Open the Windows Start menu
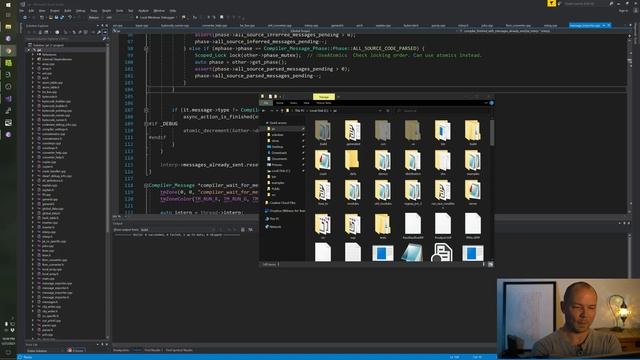The image size is (640, 360). click(x=8, y=4)
